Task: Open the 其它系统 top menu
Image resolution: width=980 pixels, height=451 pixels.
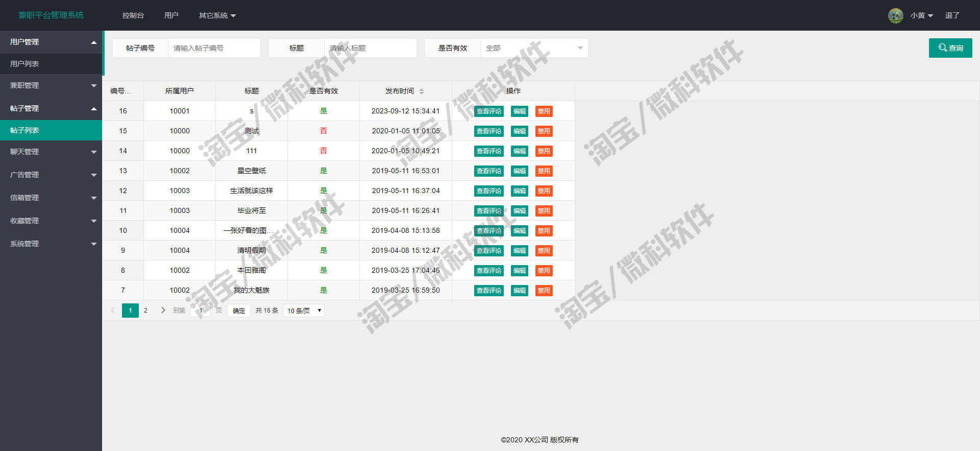Action: click(x=217, y=15)
